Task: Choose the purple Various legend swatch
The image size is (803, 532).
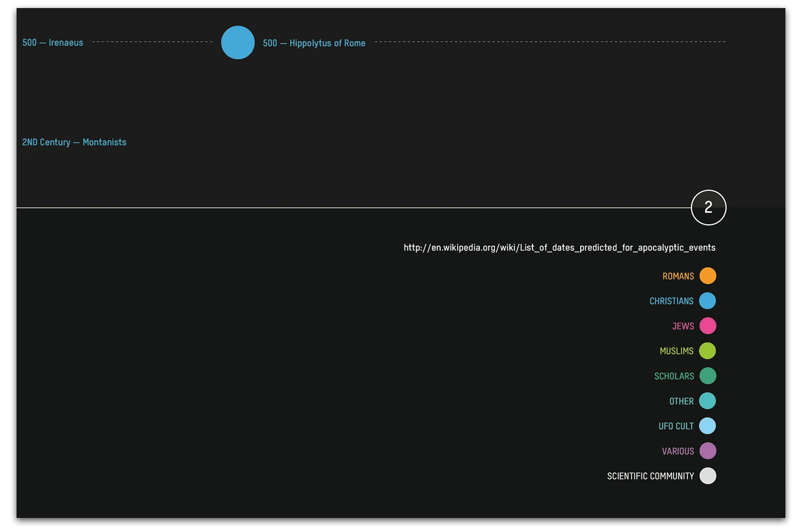Action: coord(708,451)
